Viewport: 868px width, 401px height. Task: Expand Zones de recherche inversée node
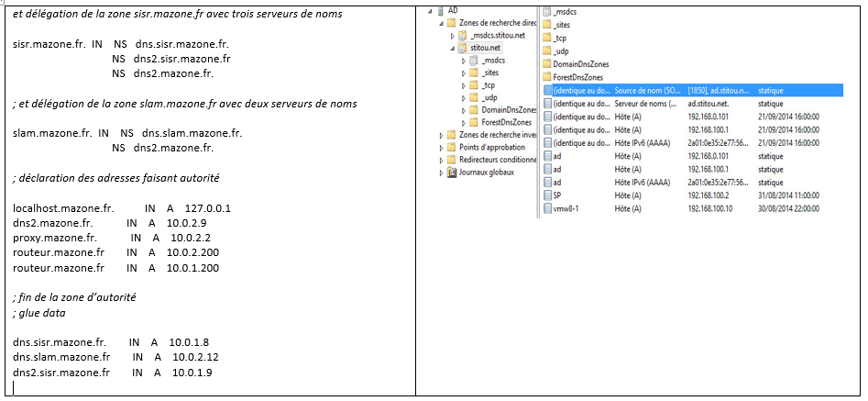441,134
